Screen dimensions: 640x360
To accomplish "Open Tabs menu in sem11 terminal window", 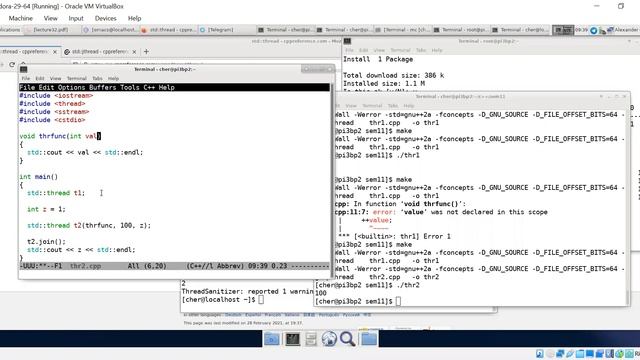I will point(393,106).
